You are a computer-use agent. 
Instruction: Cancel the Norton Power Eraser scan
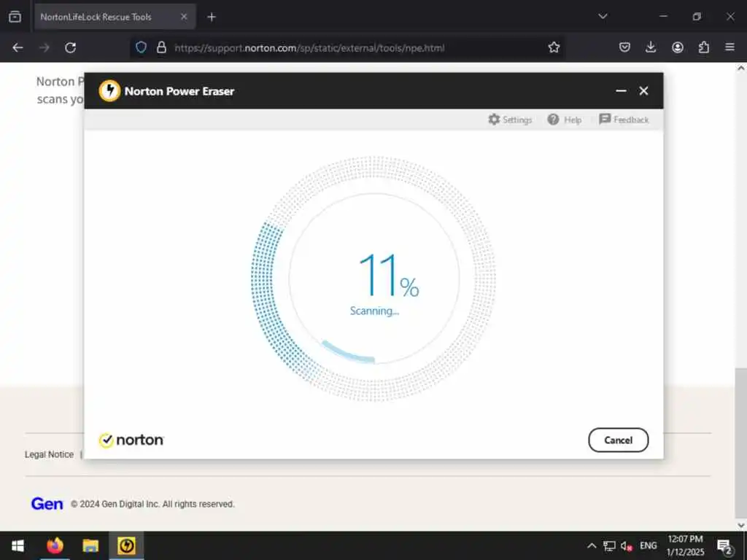(x=618, y=440)
